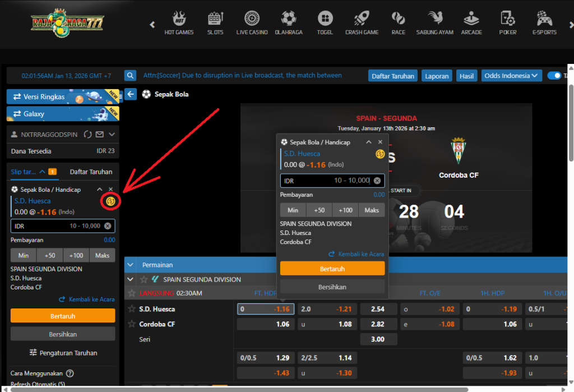Click the Laporan button in top bar

437,76
